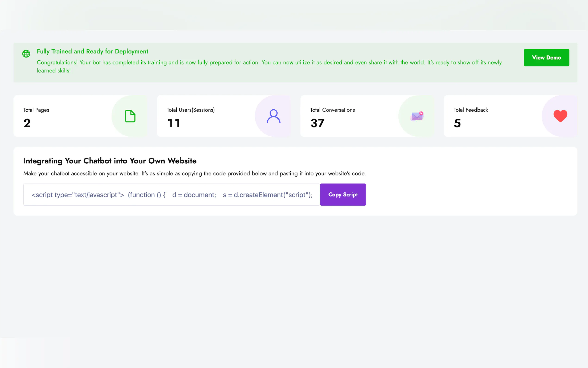Click the Total Feedback heart icon
This screenshot has height=368, width=588.
pyautogui.click(x=560, y=116)
